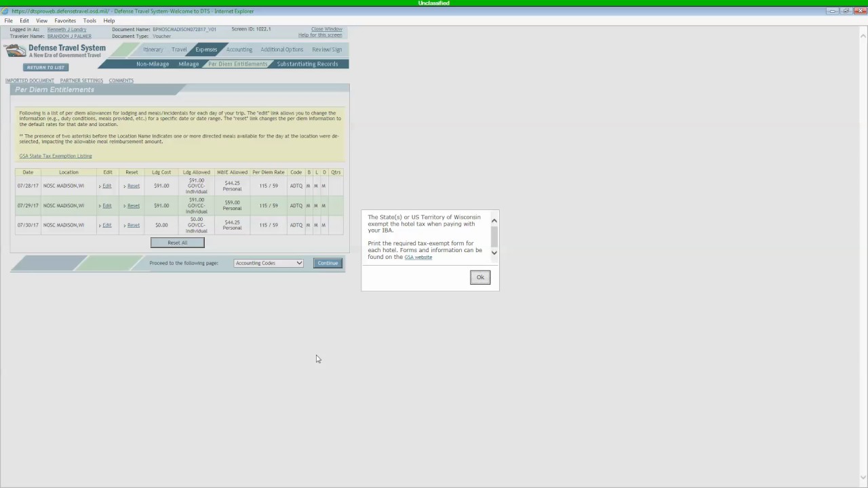Open the Additional Options tab
Viewport: 868px width, 488px height.
coord(282,49)
